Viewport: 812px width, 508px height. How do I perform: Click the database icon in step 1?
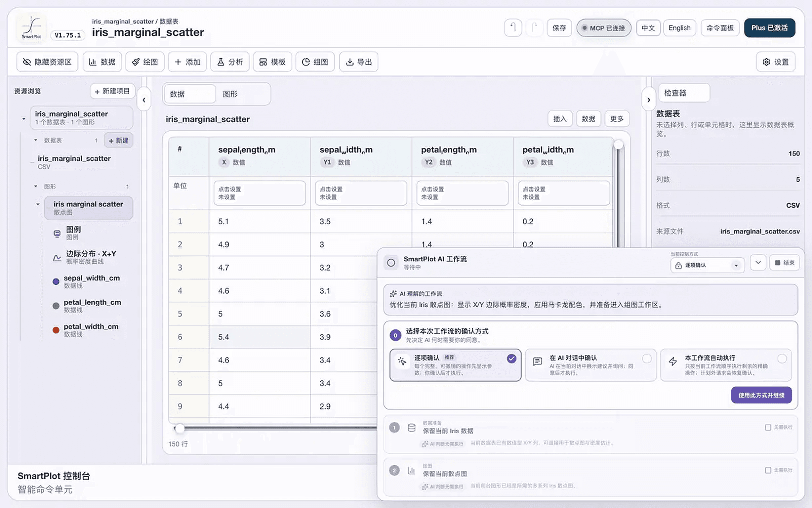[x=412, y=428]
